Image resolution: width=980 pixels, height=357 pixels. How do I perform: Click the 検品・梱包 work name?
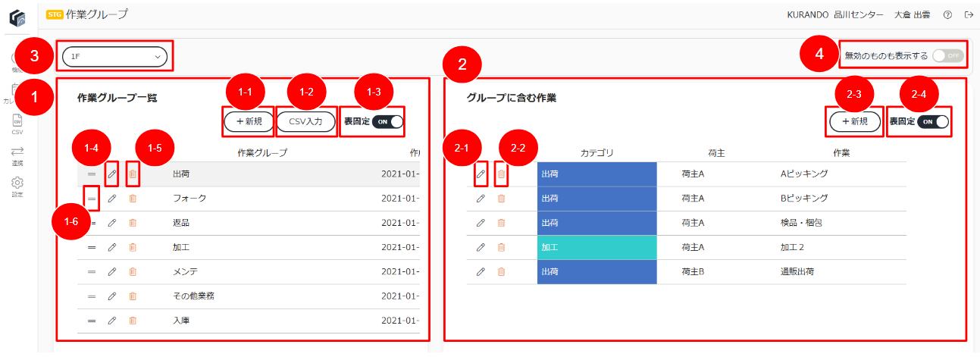[x=801, y=223]
